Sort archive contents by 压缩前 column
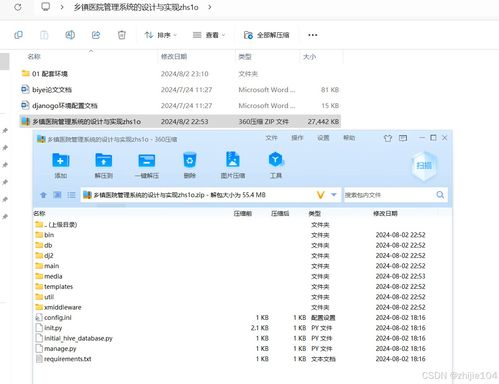The height and width of the screenshot is (384, 499). [243, 214]
